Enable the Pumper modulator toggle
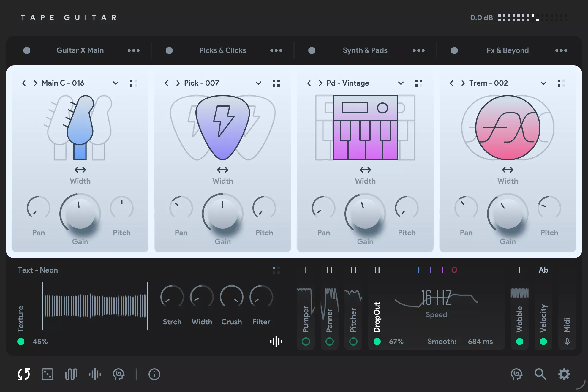Screen dimensions: 588x392 pos(306,342)
